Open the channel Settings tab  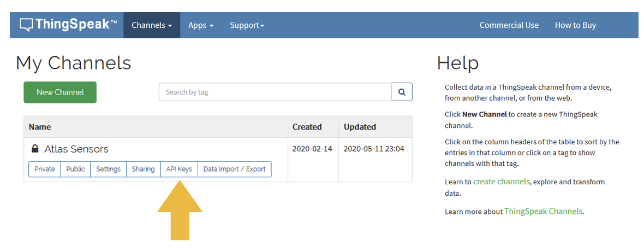[x=109, y=169]
